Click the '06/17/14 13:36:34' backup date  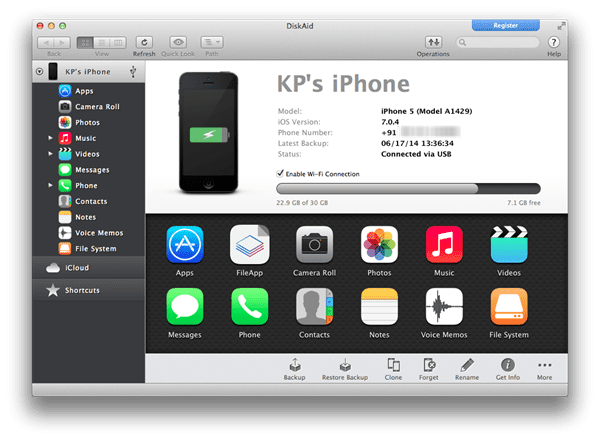[x=417, y=143]
